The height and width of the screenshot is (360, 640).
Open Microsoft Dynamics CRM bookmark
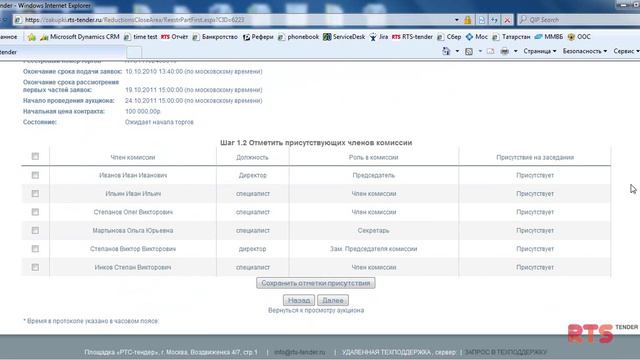tap(80, 37)
